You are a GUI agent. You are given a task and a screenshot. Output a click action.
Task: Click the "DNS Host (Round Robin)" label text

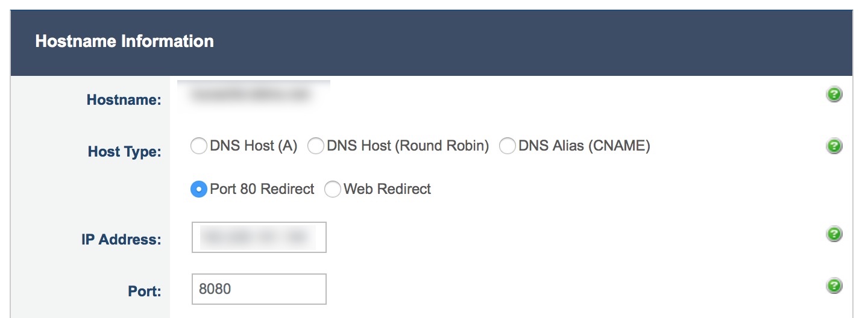407,146
